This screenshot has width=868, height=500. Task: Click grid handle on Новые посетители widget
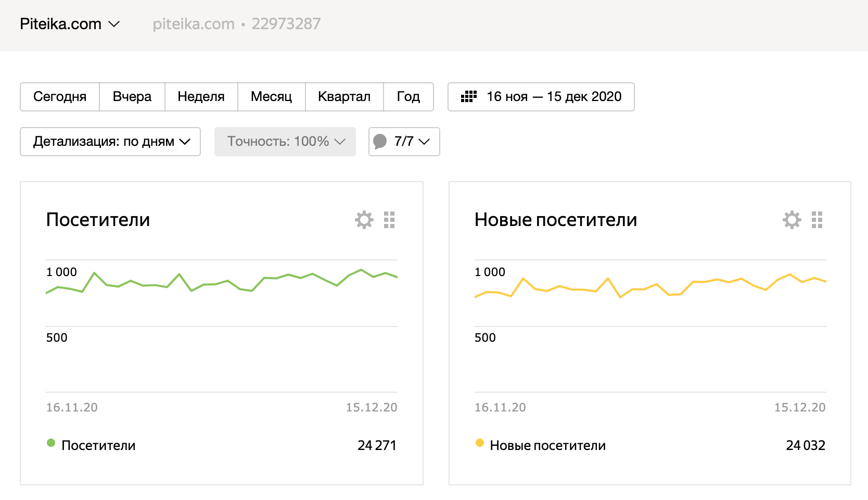pyautogui.click(x=817, y=220)
